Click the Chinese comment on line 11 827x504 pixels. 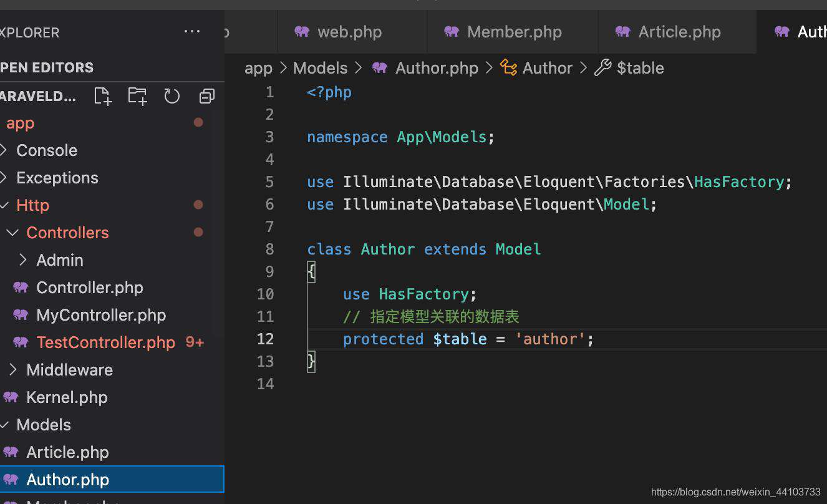tap(431, 316)
